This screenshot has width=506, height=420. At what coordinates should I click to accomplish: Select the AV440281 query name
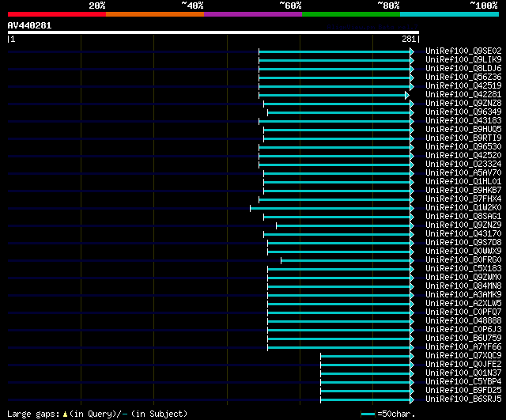[x=29, y=25]
